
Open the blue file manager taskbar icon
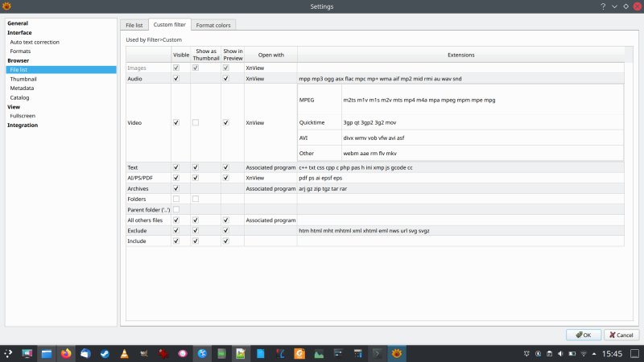tap(47, 353)
